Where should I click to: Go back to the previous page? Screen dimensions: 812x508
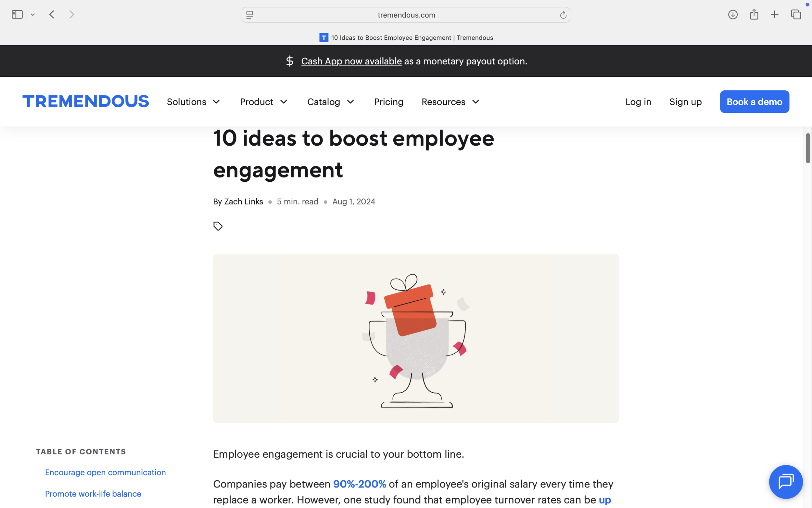point(52,14)
